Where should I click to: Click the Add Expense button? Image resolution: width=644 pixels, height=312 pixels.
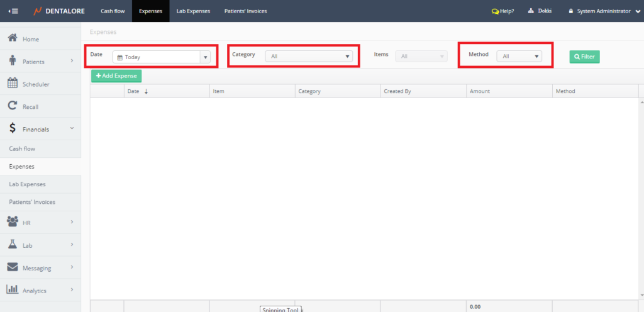(x=116, y=76)
